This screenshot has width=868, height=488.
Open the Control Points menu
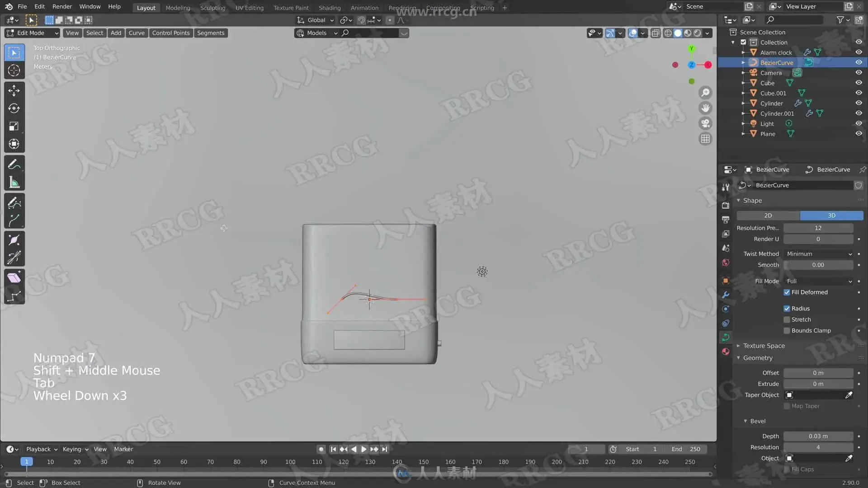coord(170,33)
